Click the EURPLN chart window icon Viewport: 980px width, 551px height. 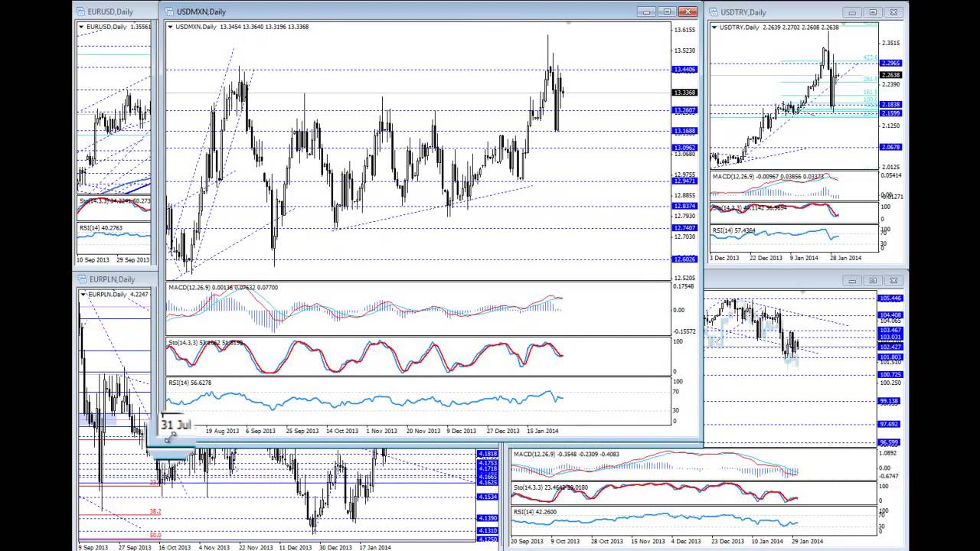tap(82, 279)
